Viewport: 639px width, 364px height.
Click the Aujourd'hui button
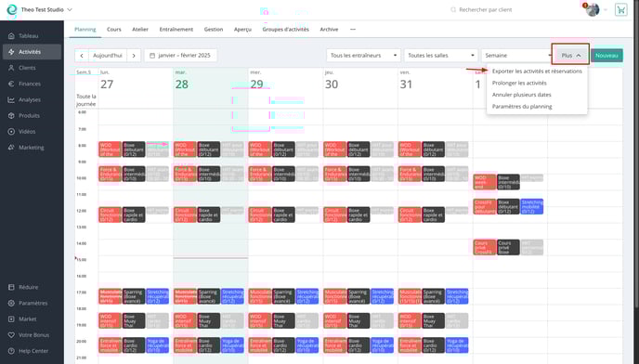pyautogui.click(x=108, y=56)
